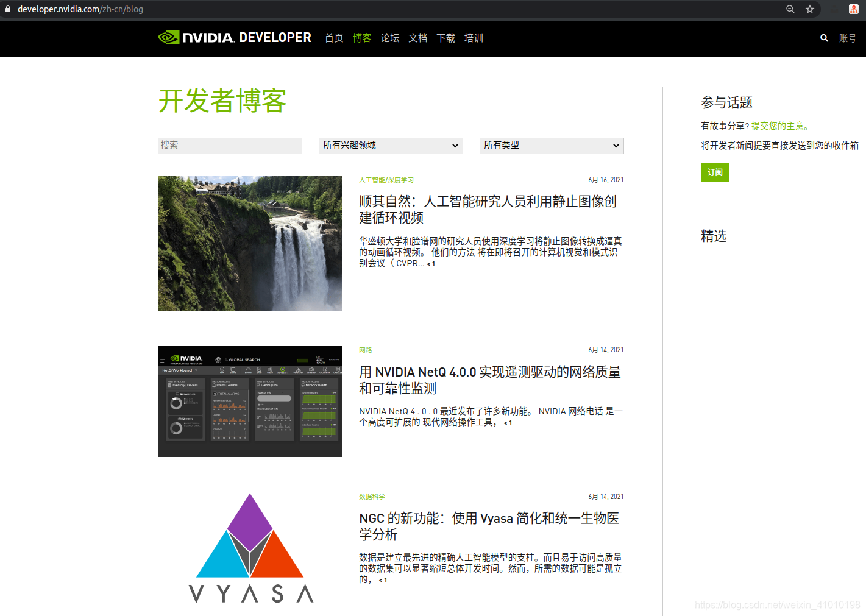Click the 数据科学 category tag
The image size is (866, 616).
pos(372,497)
